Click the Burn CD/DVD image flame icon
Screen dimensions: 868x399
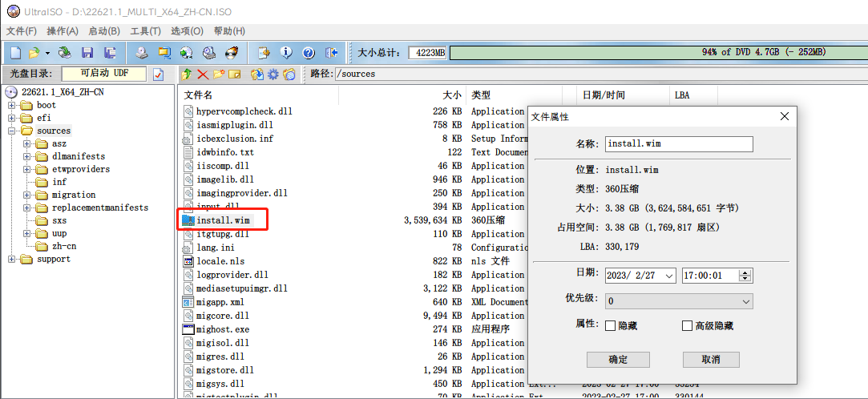click(x=231, y=53)
